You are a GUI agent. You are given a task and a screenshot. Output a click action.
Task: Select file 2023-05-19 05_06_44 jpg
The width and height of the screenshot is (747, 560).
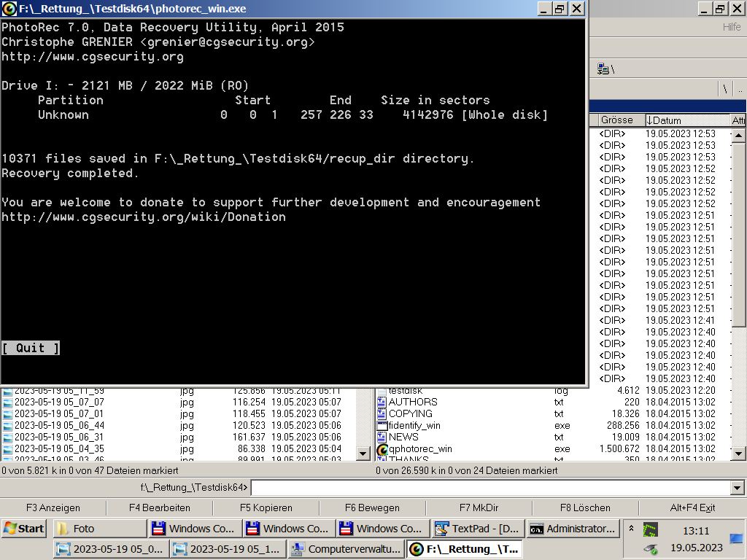point(59,425)
